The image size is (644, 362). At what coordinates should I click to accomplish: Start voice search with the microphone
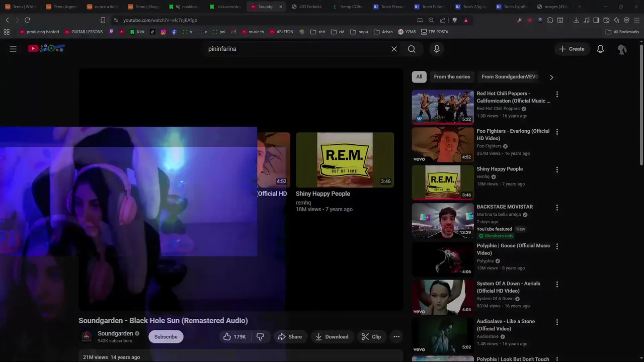437,49
